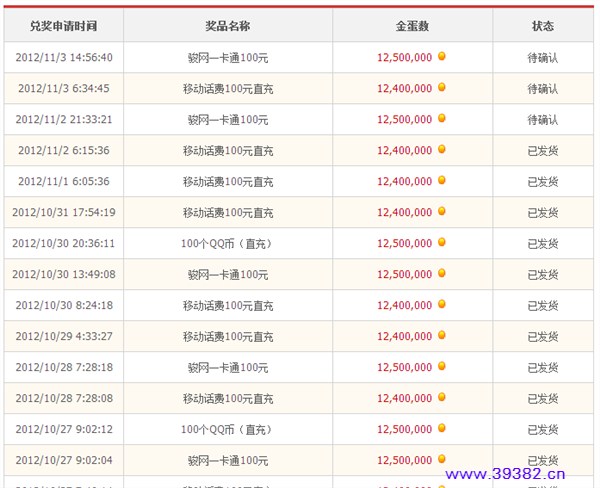
Task: Click 骏网一卡通100元 in the 7:28:18 row
Action: pyautogui.click(x=228, y=368)
